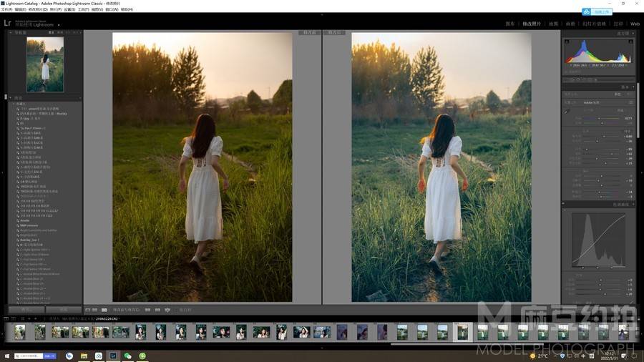Switch to the 画册 Book module

point(570,24)
